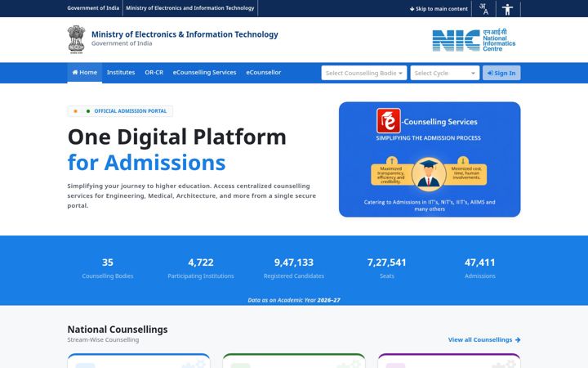This screenshot has height=368, width=588.
Task: Go to the Home tab
Action: click(x=84, y=73)
